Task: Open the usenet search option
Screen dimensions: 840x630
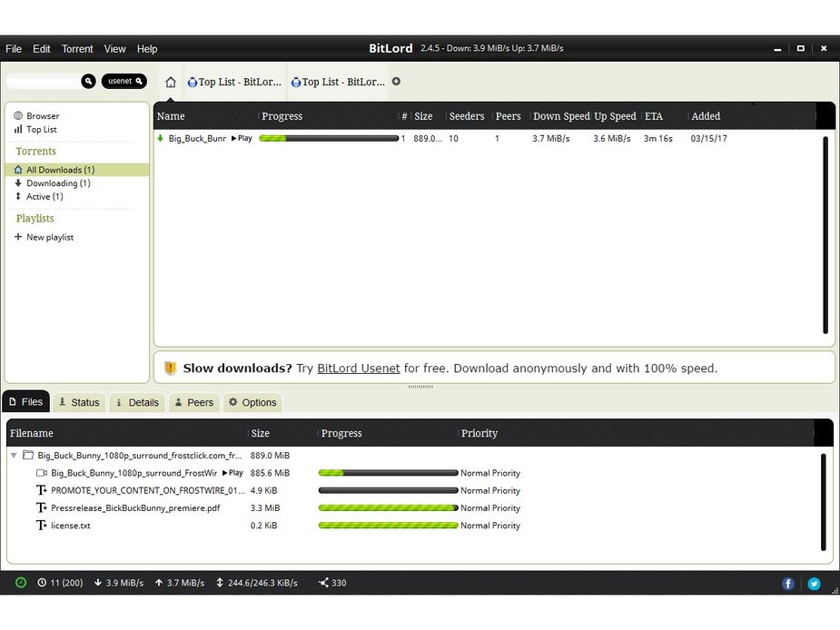Action: coord(124,80)
